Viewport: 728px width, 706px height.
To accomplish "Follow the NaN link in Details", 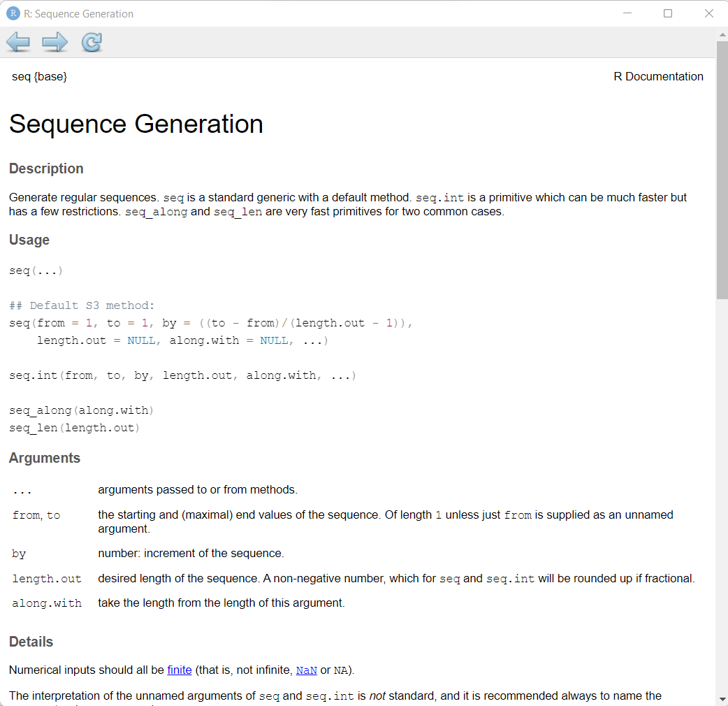I will click(307, 670).
